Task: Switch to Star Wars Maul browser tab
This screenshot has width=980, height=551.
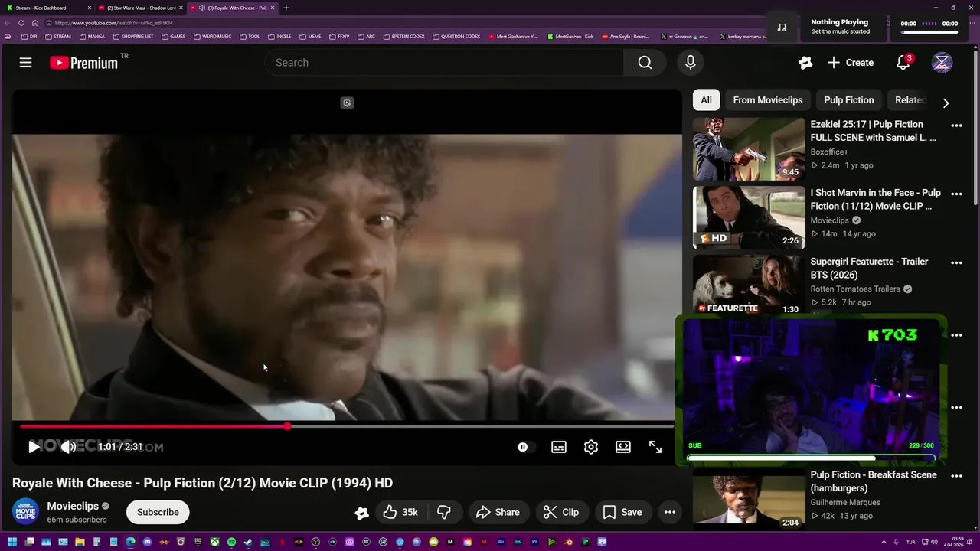Action: [x=140, y=8]
